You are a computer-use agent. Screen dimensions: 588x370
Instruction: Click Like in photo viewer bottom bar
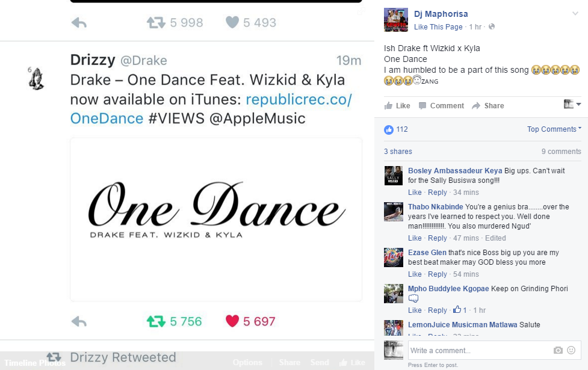pyautogui.click(x=352, y=363)
